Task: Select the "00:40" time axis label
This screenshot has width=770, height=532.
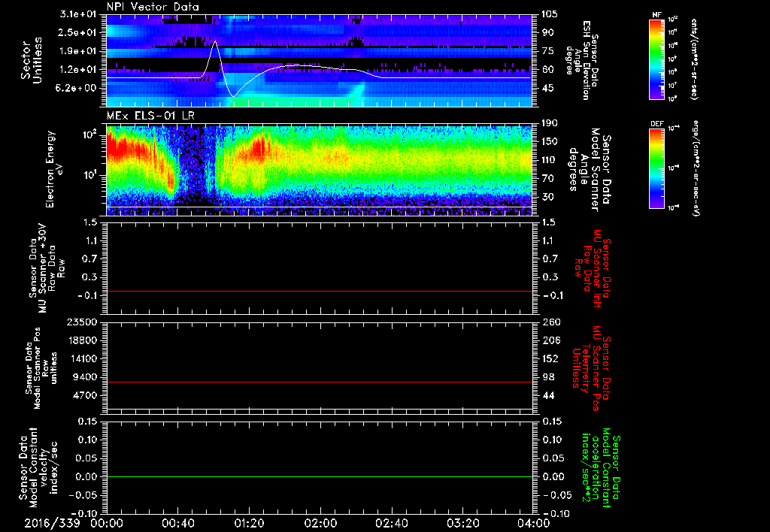Action: point(177,523)
